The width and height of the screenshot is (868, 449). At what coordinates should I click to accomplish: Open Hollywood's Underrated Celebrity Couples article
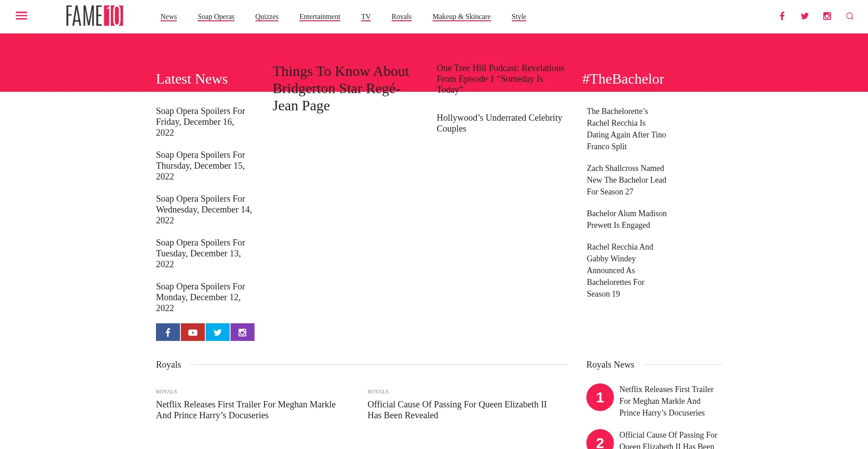pos(499,123)
